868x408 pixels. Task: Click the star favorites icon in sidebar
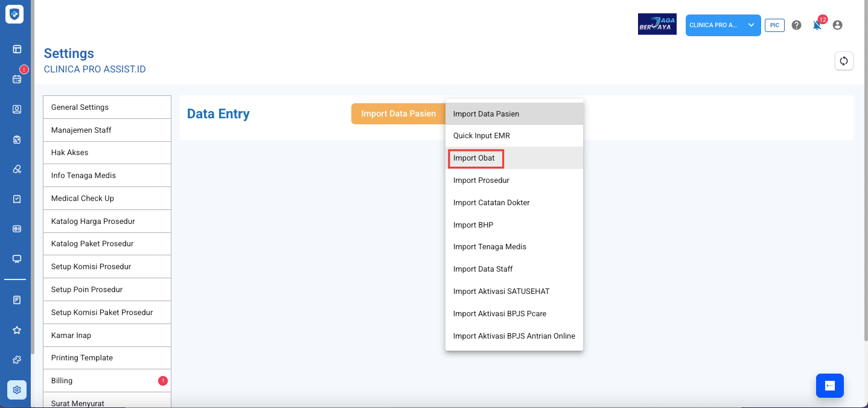[17, 330]
